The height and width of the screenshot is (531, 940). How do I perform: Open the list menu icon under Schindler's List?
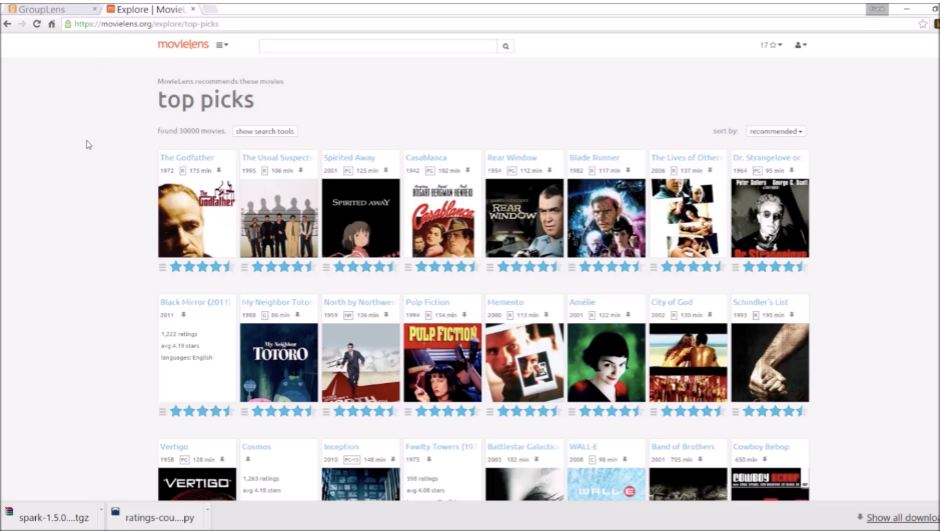(736, 411)
